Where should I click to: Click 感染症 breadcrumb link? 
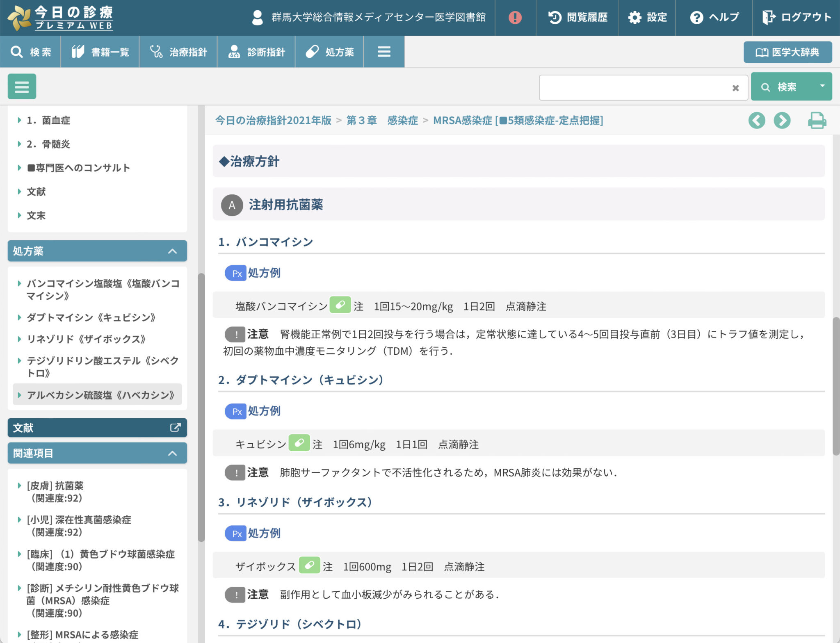(402, 121)
